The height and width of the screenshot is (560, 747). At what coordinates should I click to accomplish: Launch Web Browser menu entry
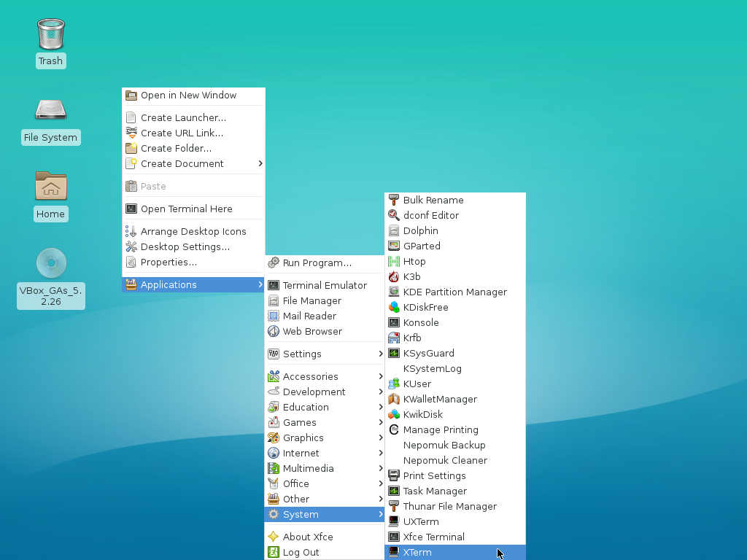(325, 331)
